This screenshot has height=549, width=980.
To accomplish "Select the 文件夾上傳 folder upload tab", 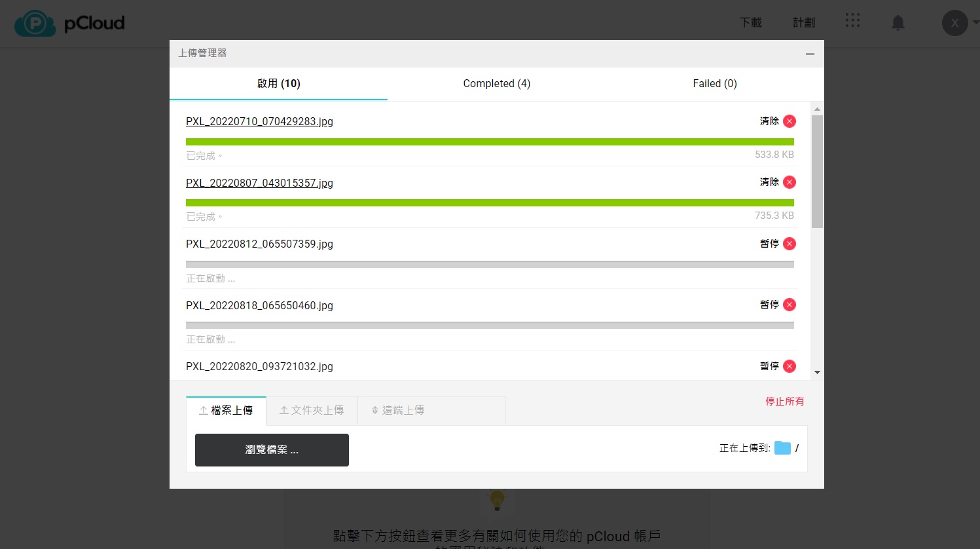I will pos(312,410).
